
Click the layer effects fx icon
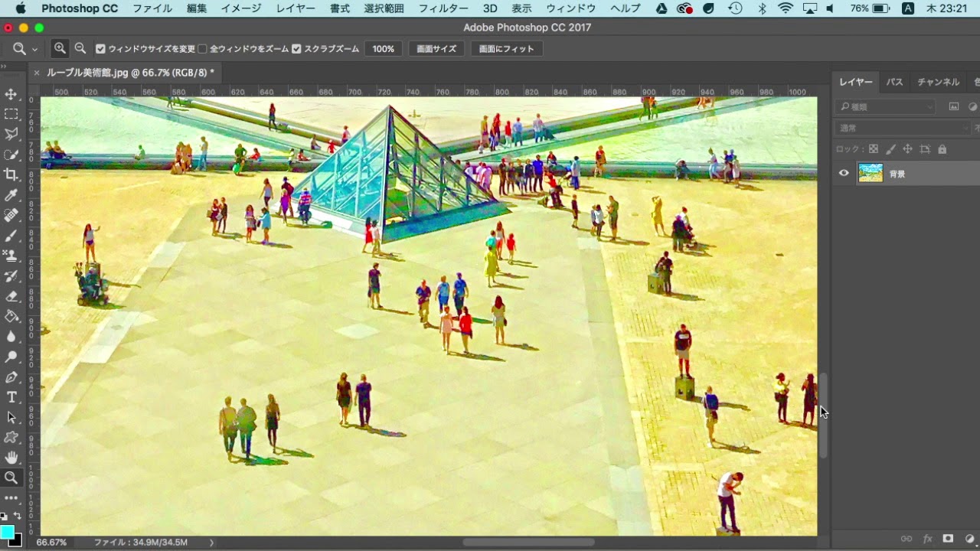pyautogui.click(x=927, y=539)
